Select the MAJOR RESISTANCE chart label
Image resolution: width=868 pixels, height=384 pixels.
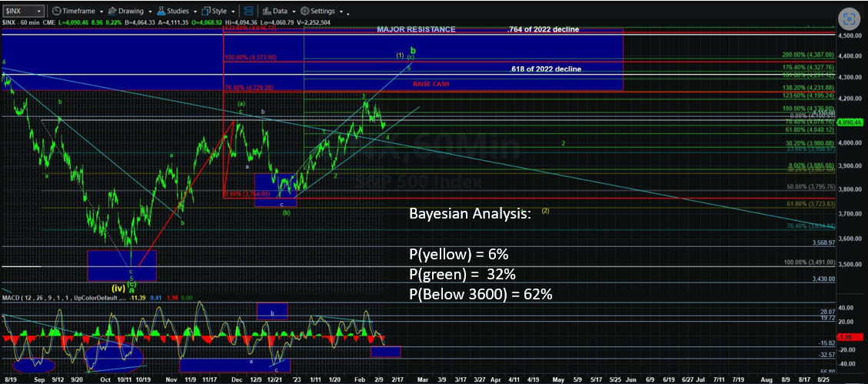[416, 29]
